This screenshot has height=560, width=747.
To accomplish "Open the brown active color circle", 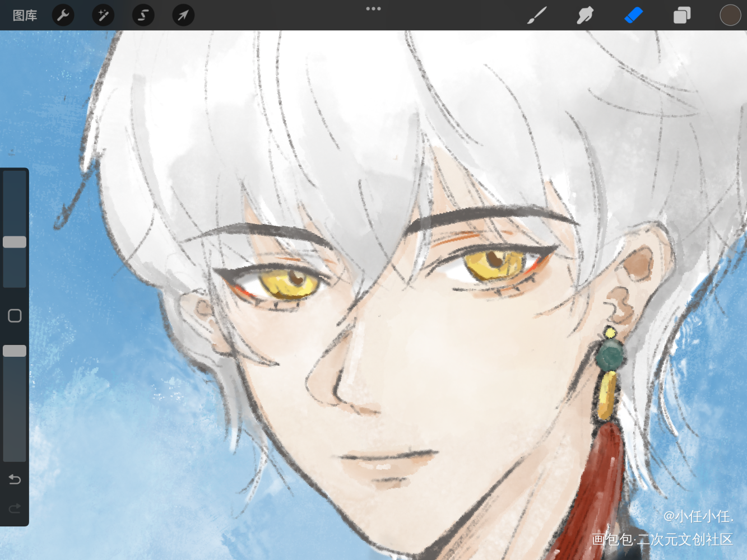I will 730,15.
